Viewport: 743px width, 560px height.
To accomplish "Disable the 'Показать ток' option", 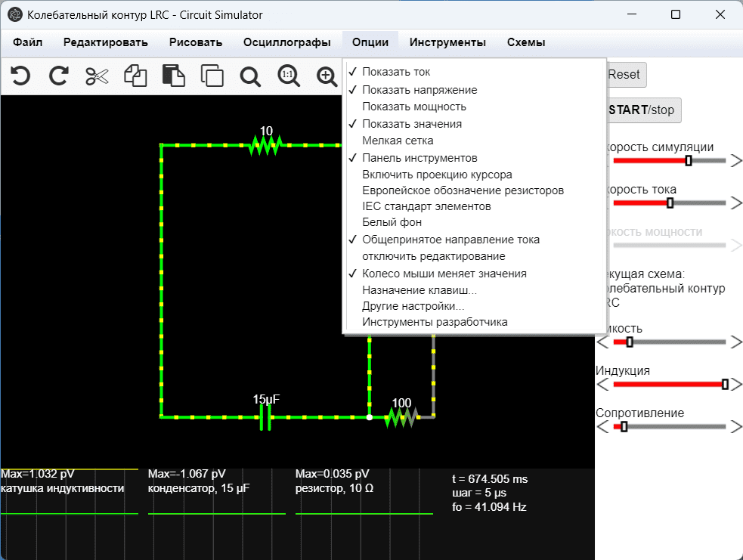I will point(396,72).
